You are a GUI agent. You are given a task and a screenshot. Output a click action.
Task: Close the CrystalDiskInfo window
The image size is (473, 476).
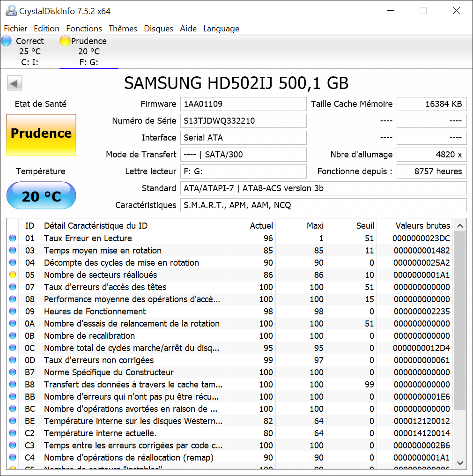456,11
